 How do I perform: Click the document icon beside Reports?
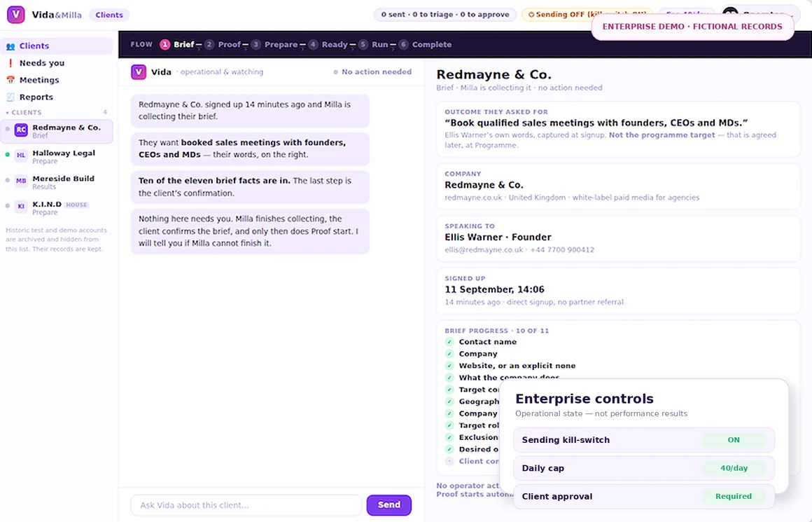point(10,97)
